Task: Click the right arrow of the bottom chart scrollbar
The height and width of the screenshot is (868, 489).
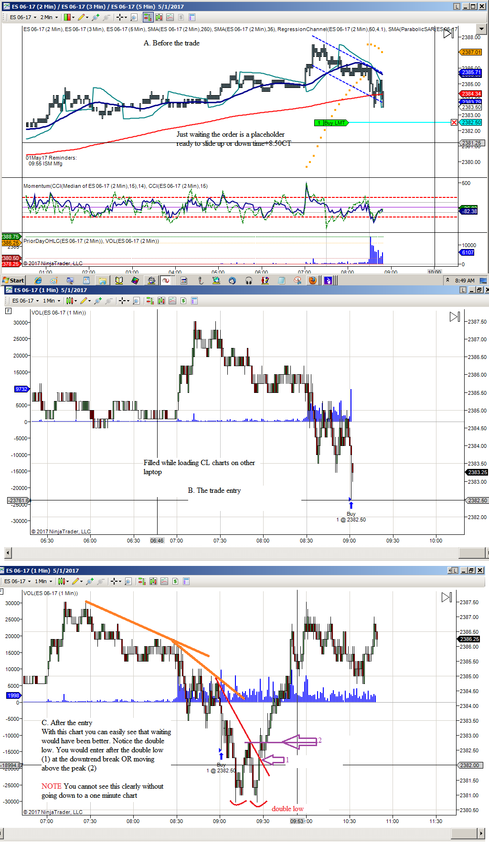Action: (481, 834)
